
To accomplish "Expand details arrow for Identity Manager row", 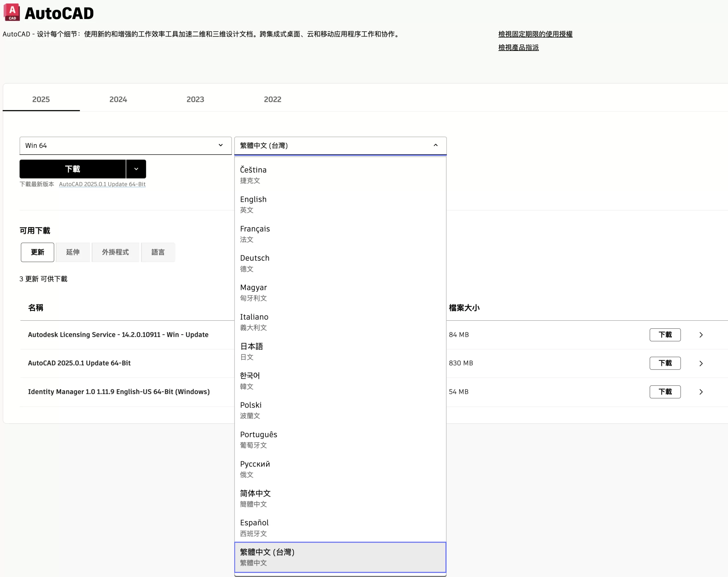I will coord(701,392).
